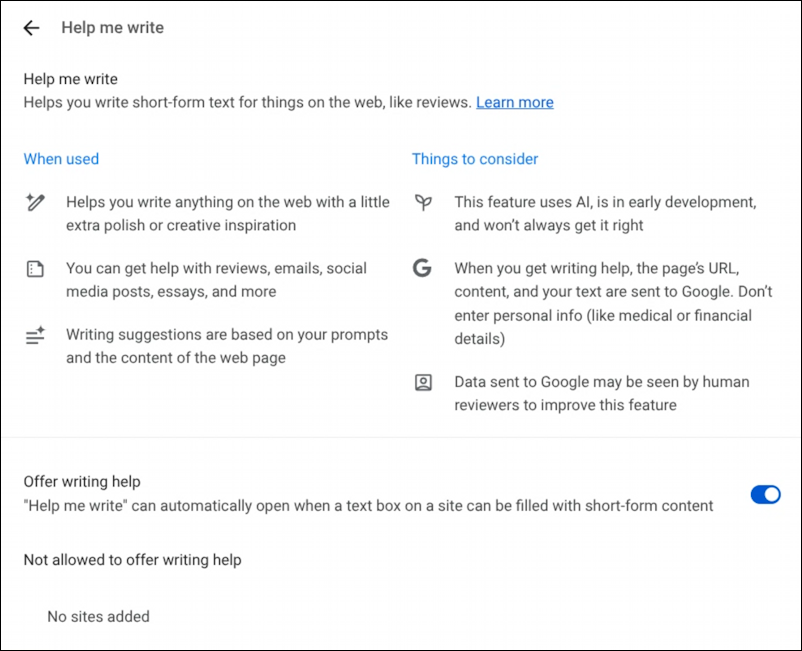Viewport: 802px width, 651px height.
Task: Click the human reviewer badge icon
Action: tap(423, 383)
